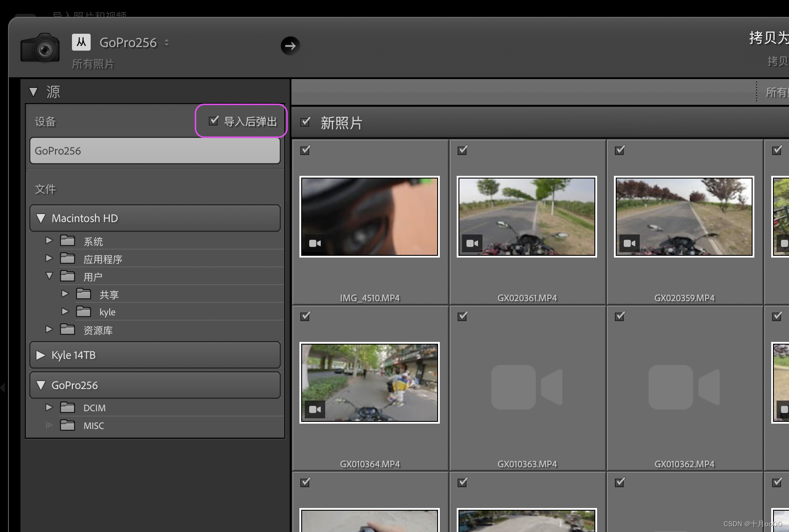Image resolution: width=789 pixels, height=532 pixels.
Task: Collapse the 源 panel
Action: 33,92
